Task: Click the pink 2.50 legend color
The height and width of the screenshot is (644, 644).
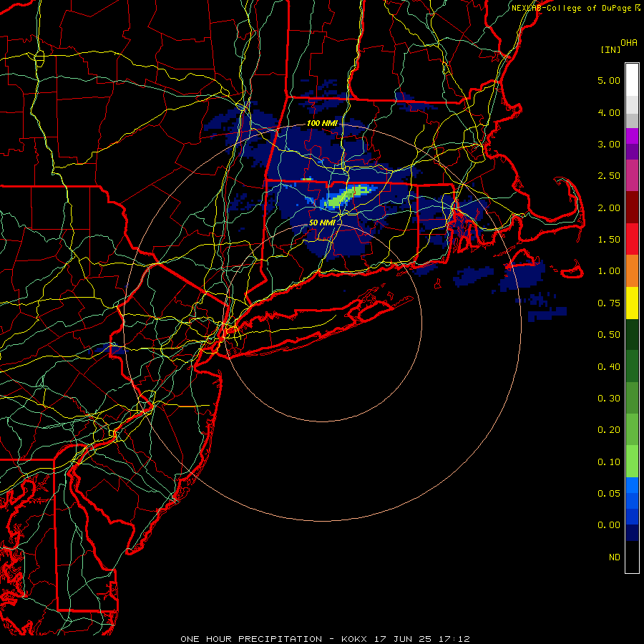Action: coord(632,175)
